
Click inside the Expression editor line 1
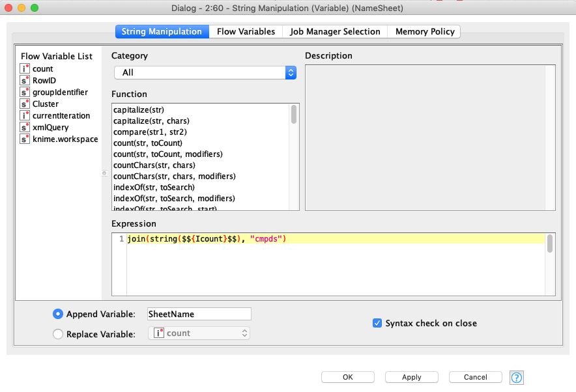point(336,239)
